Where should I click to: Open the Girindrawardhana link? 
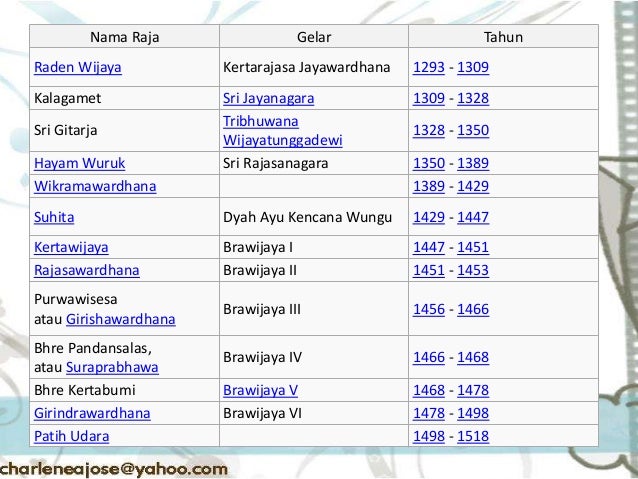92,413
